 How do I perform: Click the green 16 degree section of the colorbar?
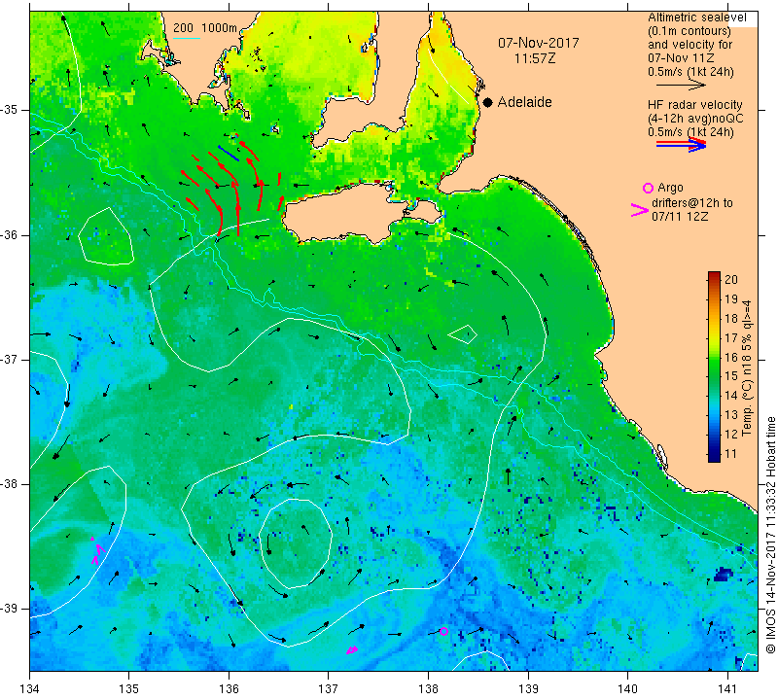714,357
